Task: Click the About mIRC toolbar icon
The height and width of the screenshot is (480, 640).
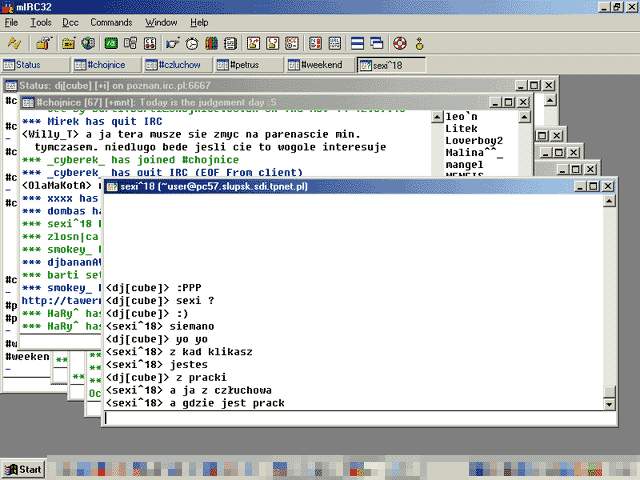Action: (419, 43)
